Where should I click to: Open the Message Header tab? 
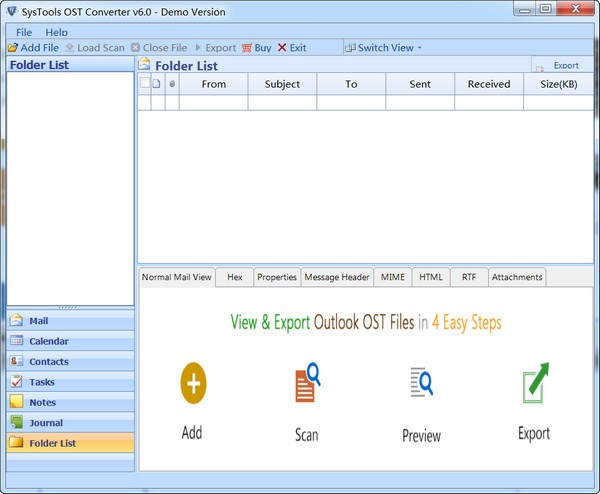(x=337, y=277)
